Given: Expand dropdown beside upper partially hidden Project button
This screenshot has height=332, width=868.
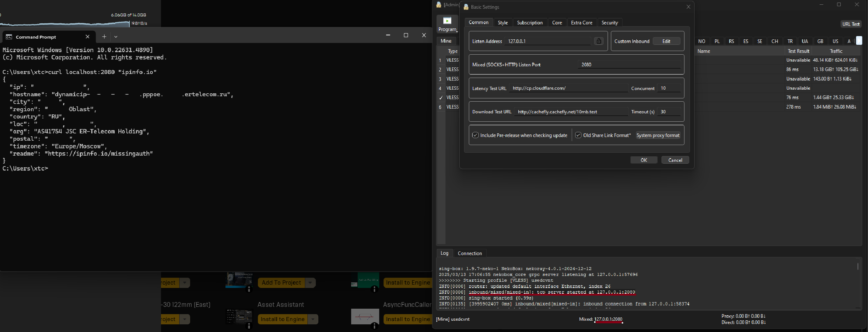Looking at the screenshot, I should [x=185, y=283].
